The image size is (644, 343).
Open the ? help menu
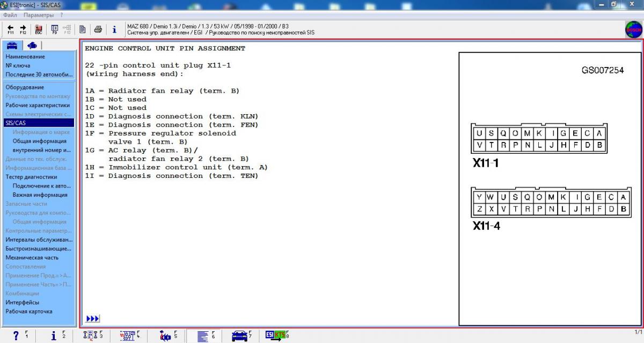coord(62,15)
